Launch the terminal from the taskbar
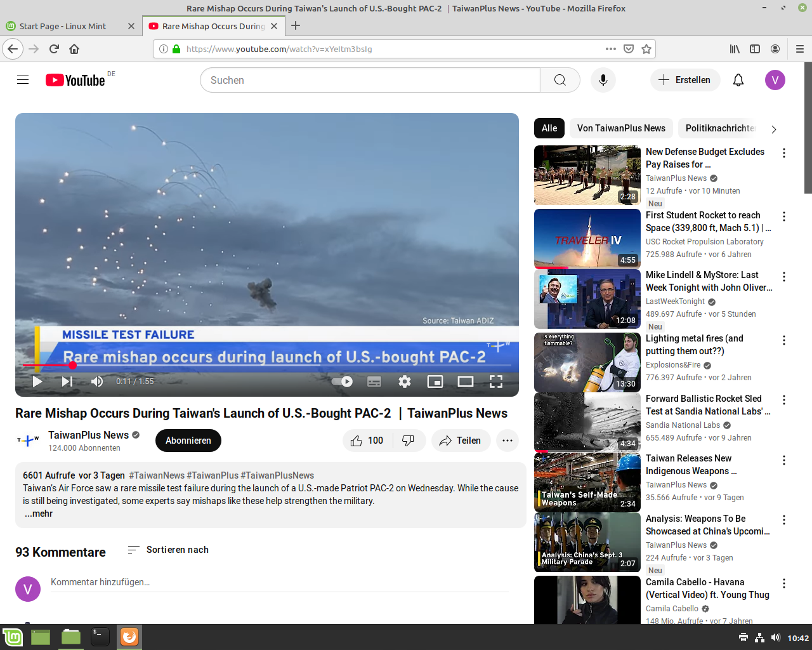 tap(100, 637)
